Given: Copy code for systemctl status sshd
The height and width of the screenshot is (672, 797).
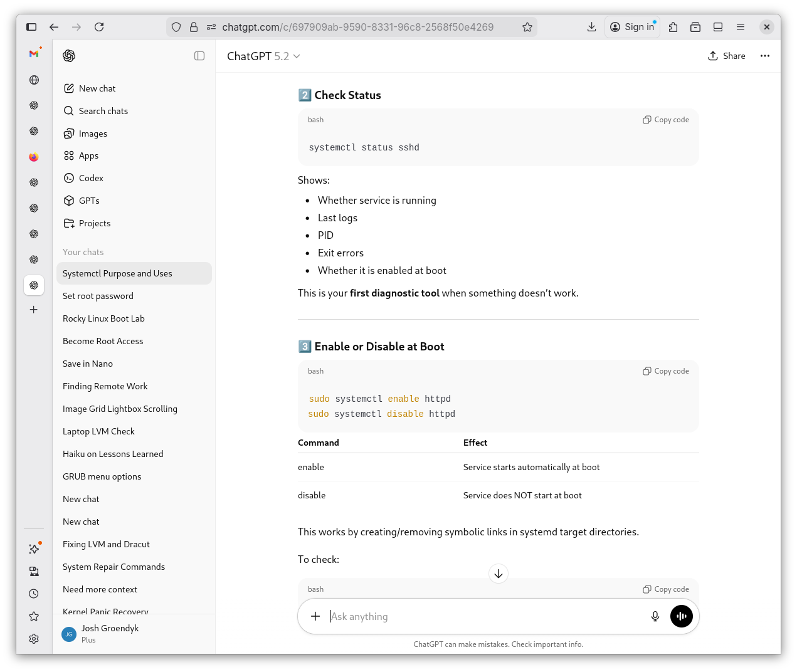Looking at the screenshot, I should point(666,120).
